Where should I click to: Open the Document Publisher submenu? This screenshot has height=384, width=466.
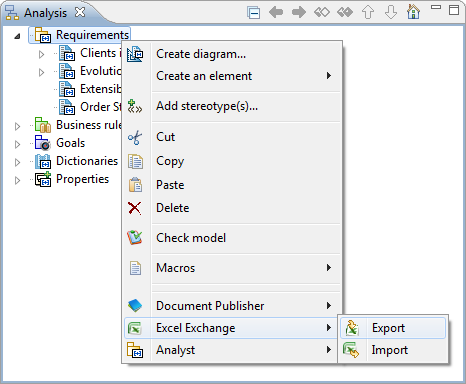[x=232, y=306]
